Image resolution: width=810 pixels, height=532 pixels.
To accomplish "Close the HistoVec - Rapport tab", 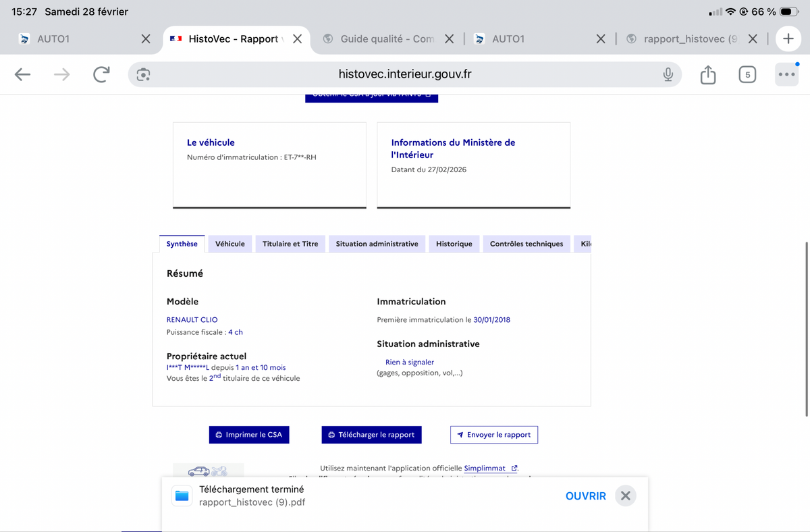I will 297,39.
